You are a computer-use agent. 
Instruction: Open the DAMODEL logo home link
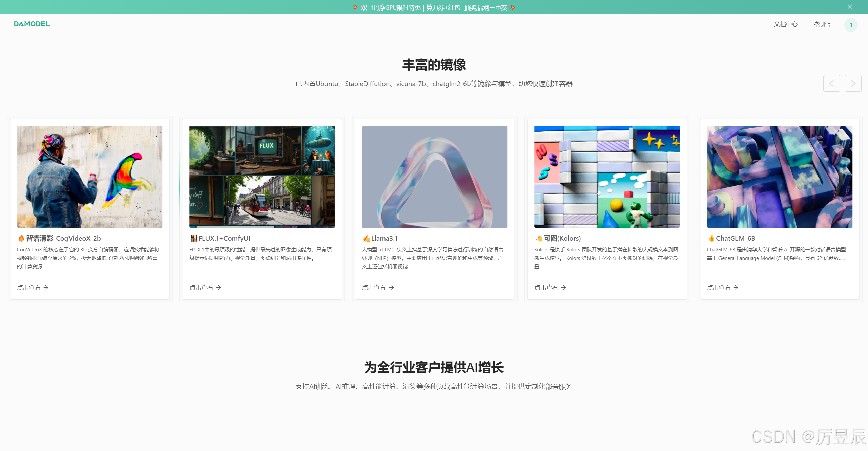click(x=32, y=24)
